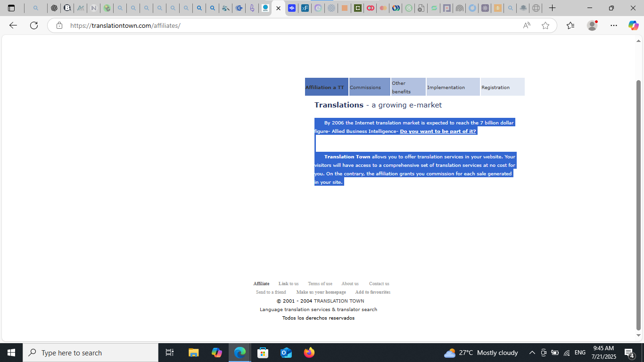Image resolution: width=644 pixels, height=362 pixels.
Task: Open Microsoft Store from the taskbar
Action: pyautogui.click(x=263, y=353)
